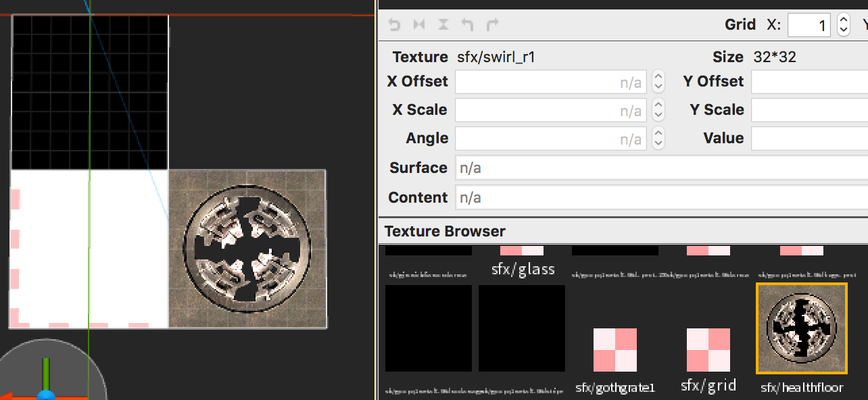Select the sfx/healthfloor texture thumbnail
The image size is (868, 400).
click(x=801, y=328)
